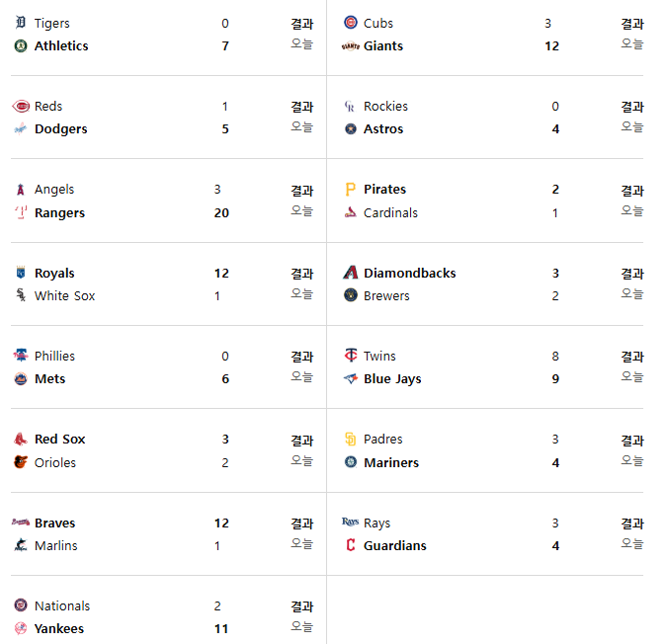Select the Blue Jays team name
The width and height of the screenshot is (669, 644).
point(392,378)
